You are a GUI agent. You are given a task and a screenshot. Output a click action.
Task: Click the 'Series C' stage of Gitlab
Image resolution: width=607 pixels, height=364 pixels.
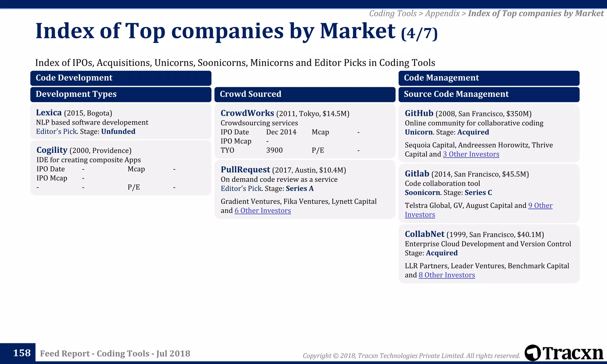[478, 193]
